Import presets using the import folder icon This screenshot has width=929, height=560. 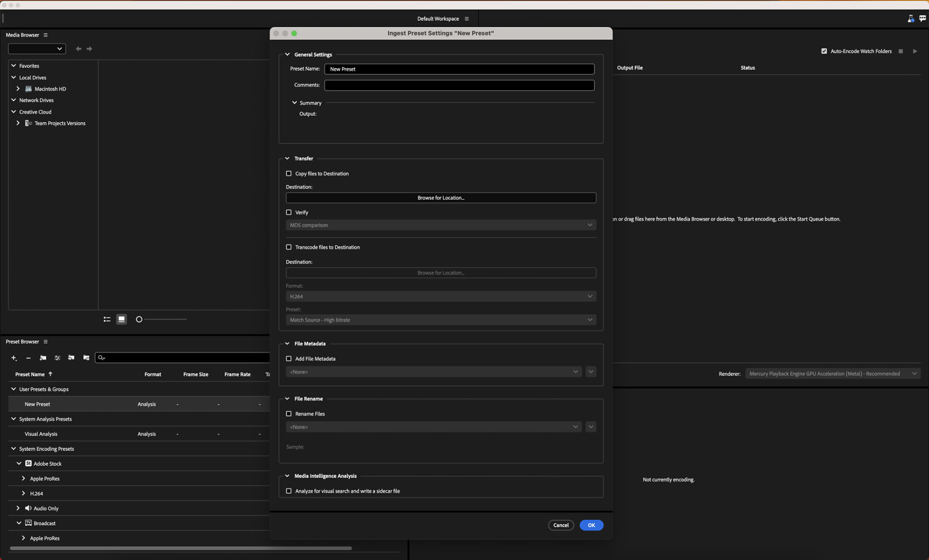71,358
